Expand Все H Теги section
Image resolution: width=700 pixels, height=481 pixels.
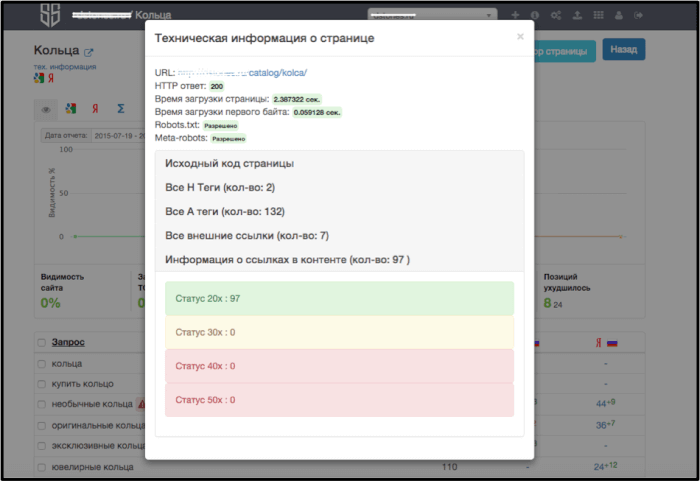[x=219, y=187]
